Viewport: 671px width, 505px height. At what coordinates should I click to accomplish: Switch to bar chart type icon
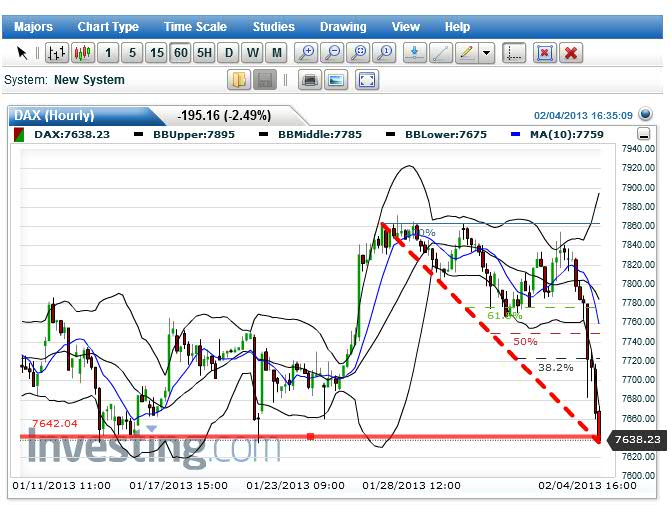click(x=56, y=53)
